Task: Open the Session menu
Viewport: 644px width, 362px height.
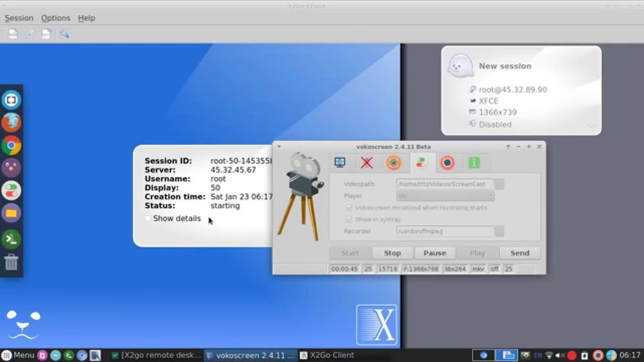Action: click(19, 18)
